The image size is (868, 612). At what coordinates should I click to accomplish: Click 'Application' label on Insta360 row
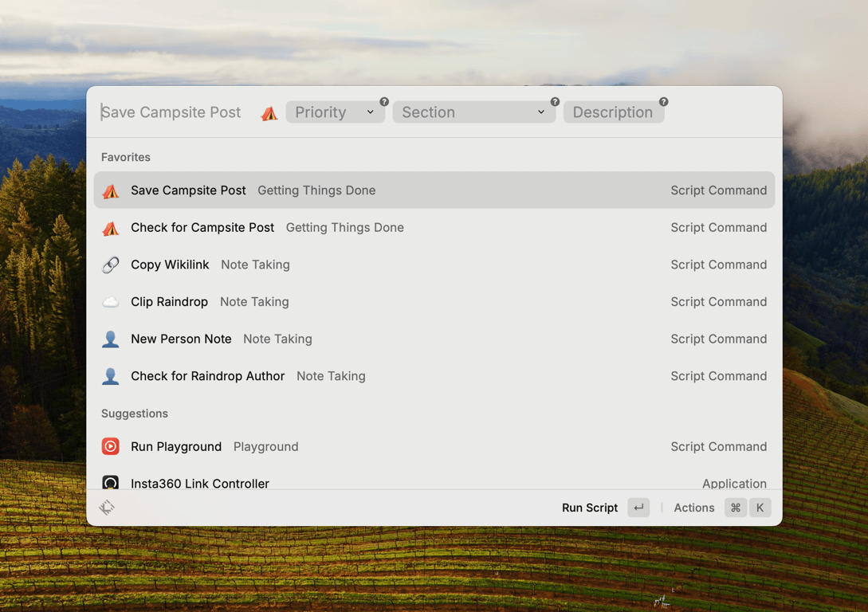(735, 484)
